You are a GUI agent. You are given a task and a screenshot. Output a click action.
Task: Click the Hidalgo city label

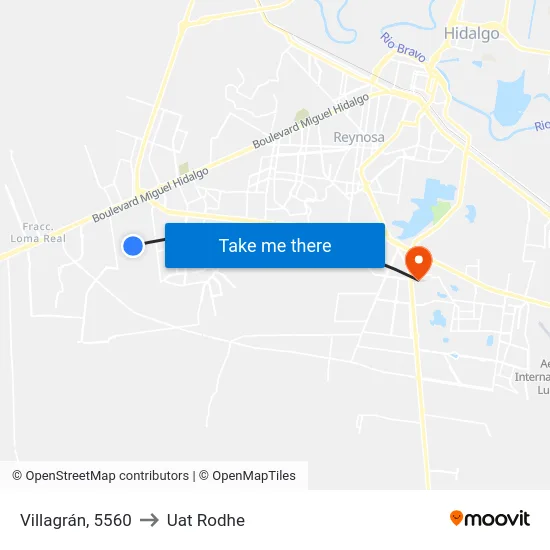(x=471, y=34)
